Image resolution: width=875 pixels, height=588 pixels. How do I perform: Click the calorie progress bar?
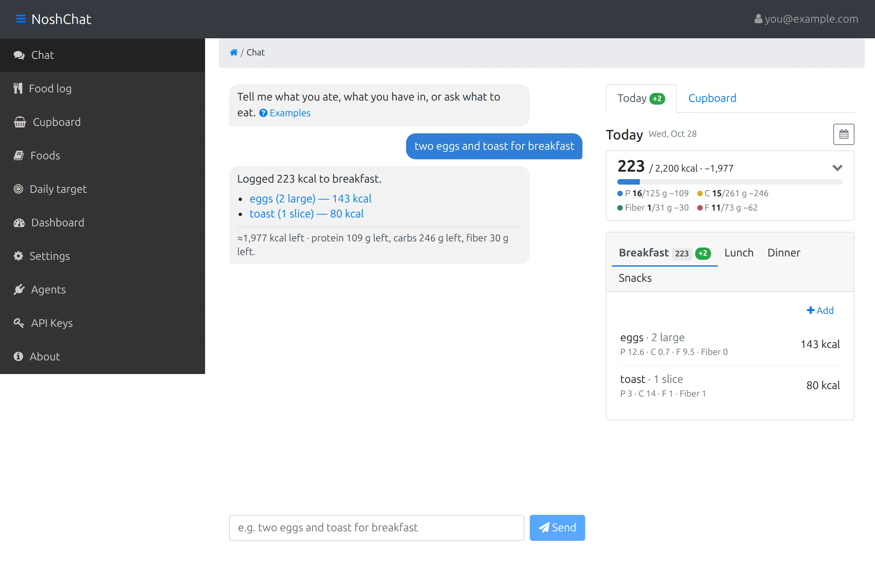[x=729, y=182]
